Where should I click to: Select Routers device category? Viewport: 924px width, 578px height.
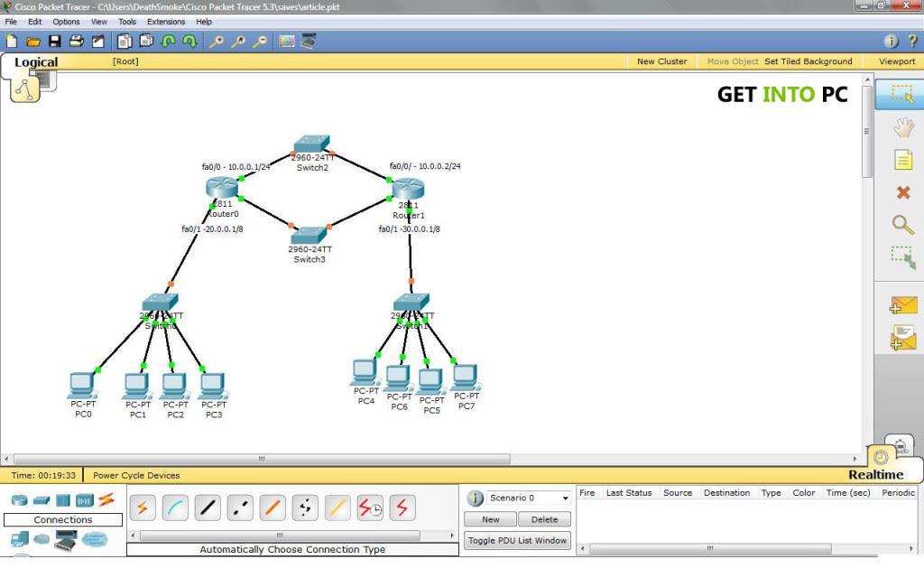[x=20, y=500]
